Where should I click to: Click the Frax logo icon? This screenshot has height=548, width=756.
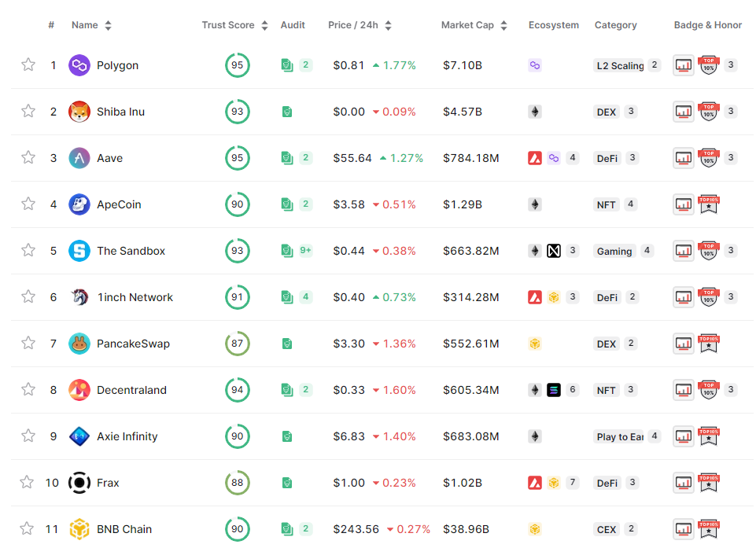(79, 483)
